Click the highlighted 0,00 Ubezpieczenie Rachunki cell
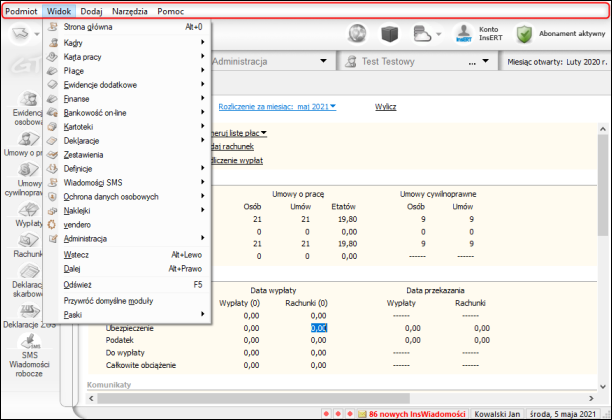Screen dimensions: 612x420 click(318, 326)
